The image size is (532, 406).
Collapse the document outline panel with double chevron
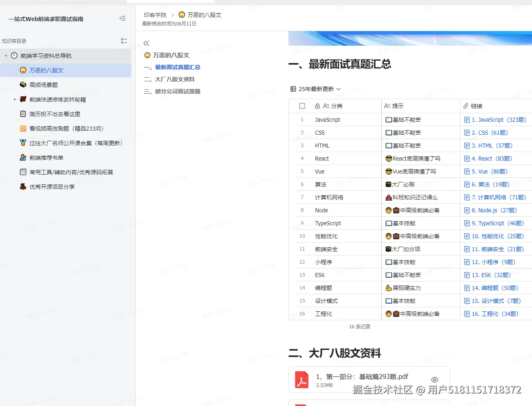(x=146, y=43)
